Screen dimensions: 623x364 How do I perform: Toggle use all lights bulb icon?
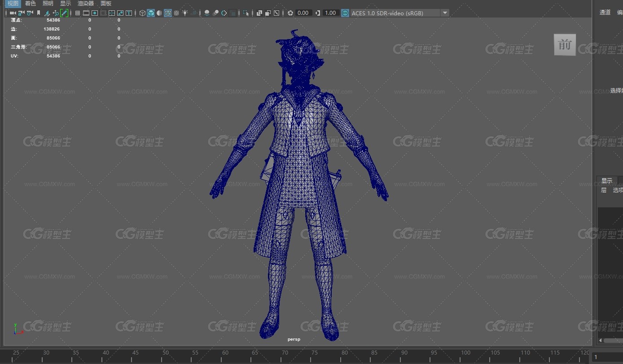pos(185,13)
